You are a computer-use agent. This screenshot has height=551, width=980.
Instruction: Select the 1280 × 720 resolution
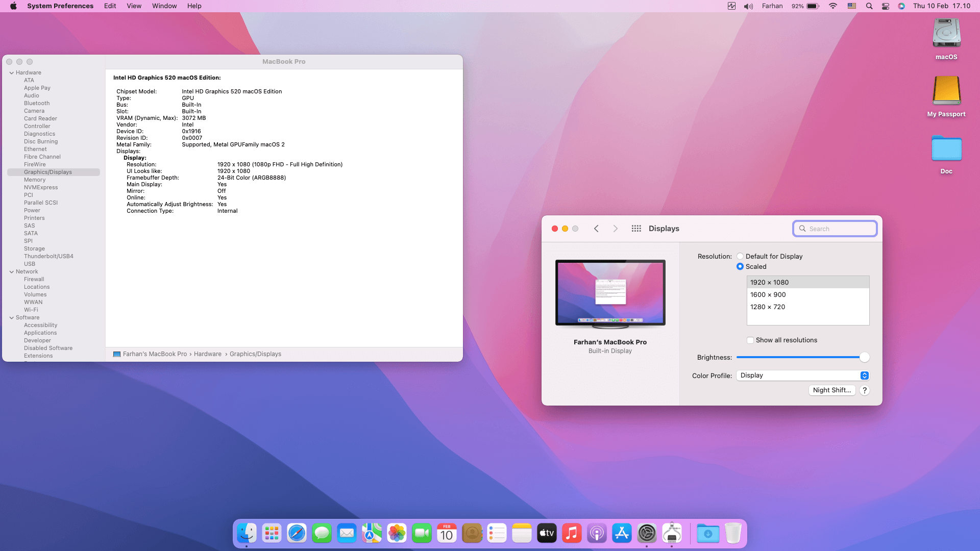point(808,307)
